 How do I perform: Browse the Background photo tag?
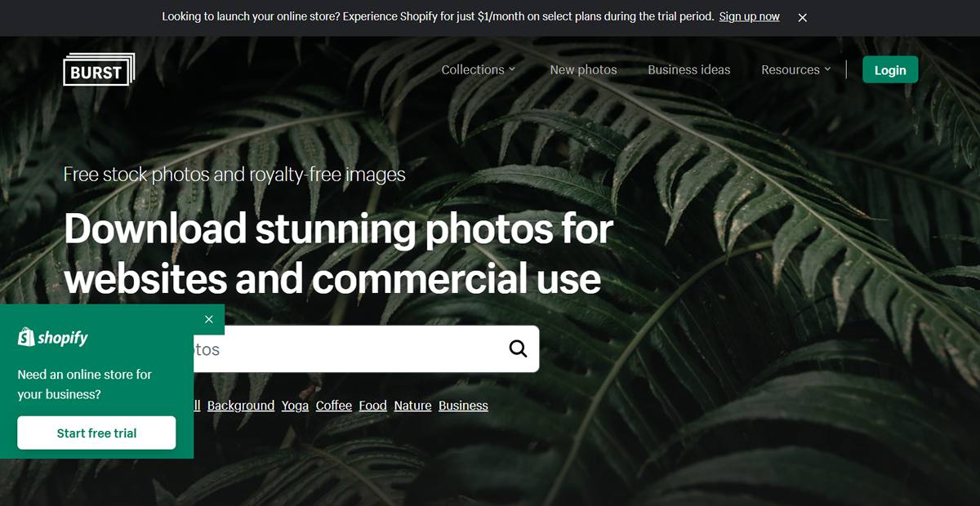pos(241,406)
